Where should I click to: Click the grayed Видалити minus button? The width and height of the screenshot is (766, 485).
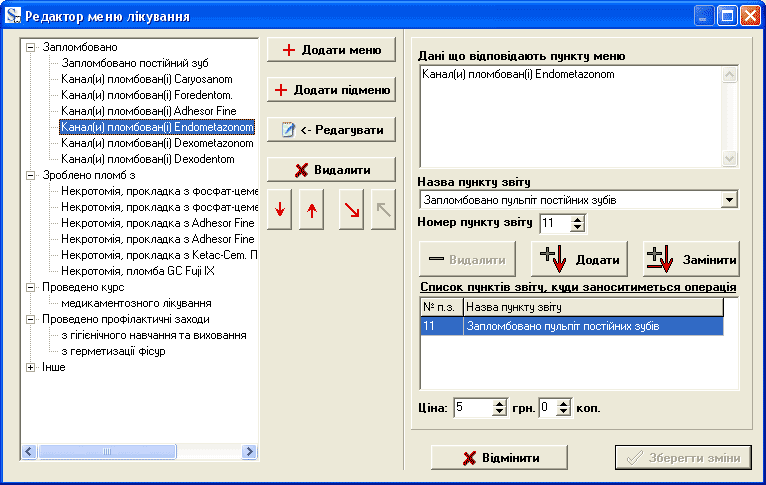[x=468, y=259]
